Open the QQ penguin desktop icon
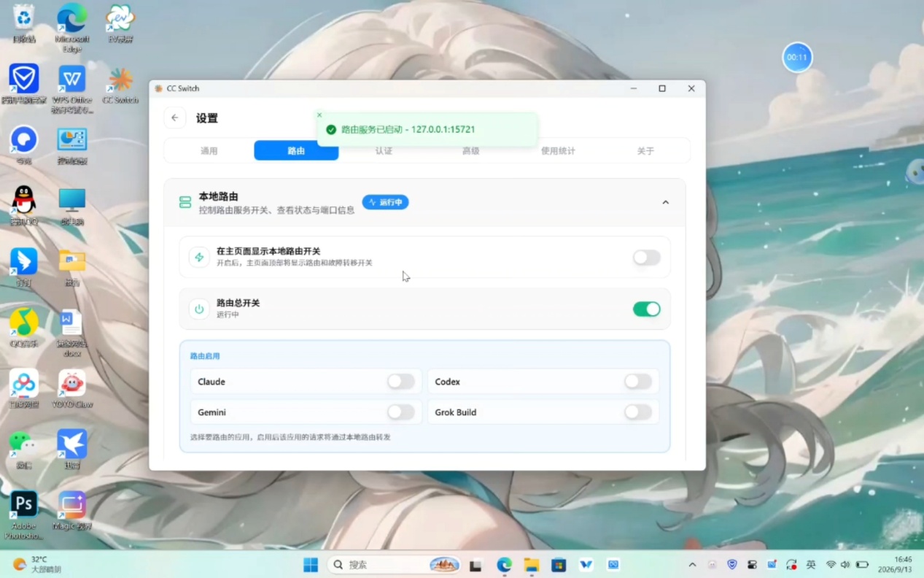 (24, 205)
